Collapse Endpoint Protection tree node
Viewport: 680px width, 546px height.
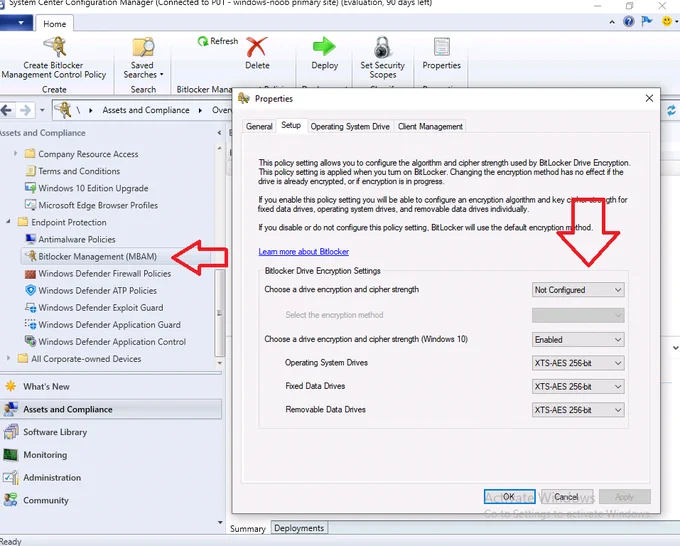8,222
